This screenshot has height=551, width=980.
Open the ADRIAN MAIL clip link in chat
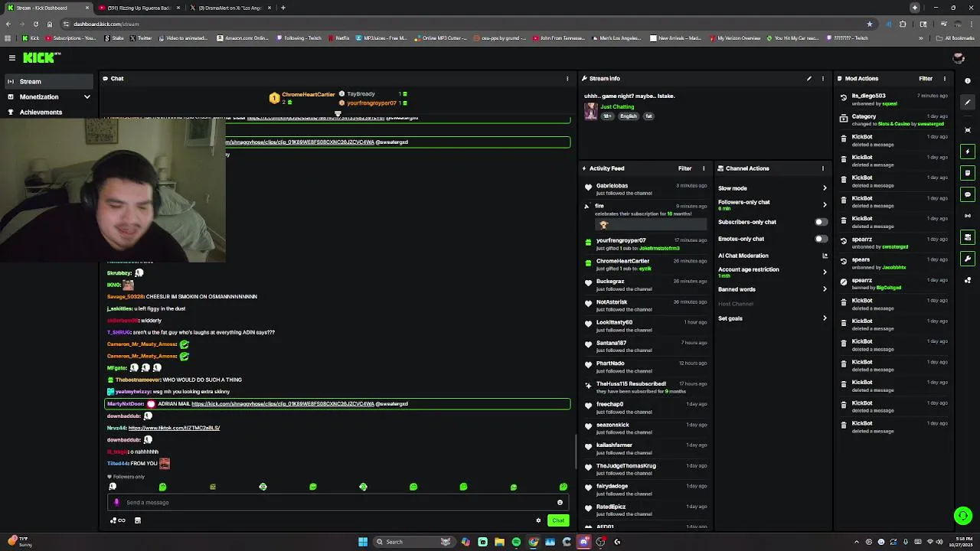pos(283,404)
